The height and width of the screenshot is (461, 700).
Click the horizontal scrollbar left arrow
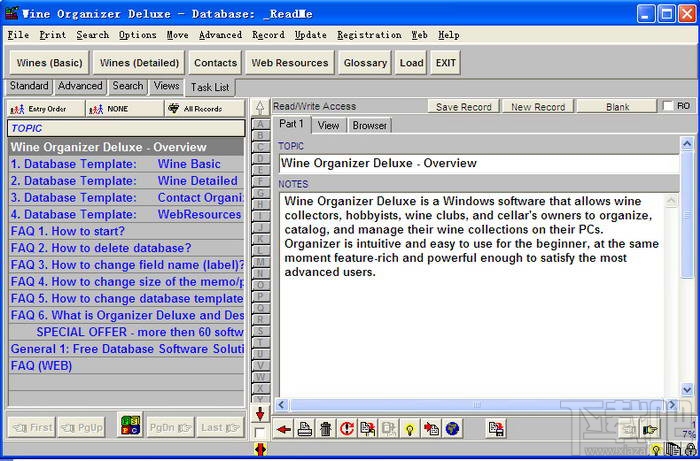pos(281,405)
